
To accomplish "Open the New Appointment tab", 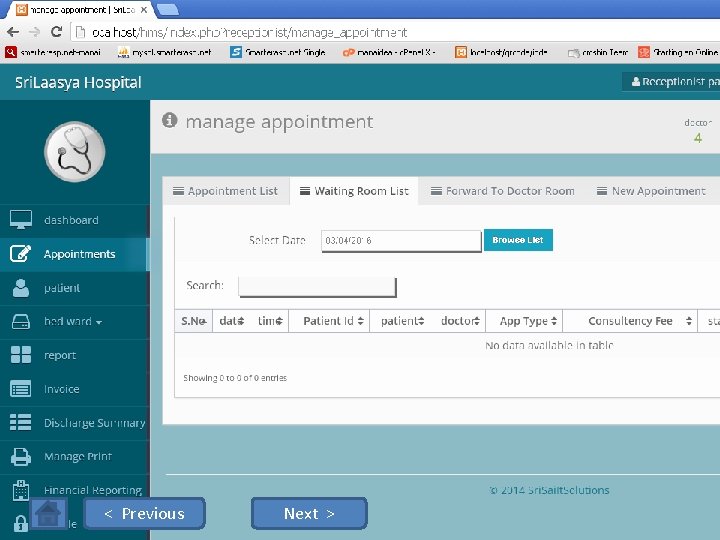I will coord(651,191).
